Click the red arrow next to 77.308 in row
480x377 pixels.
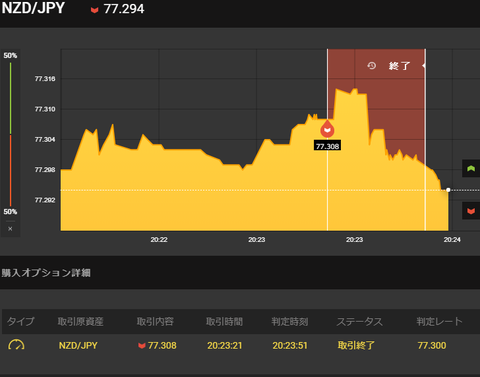click(x=142, y=345)
